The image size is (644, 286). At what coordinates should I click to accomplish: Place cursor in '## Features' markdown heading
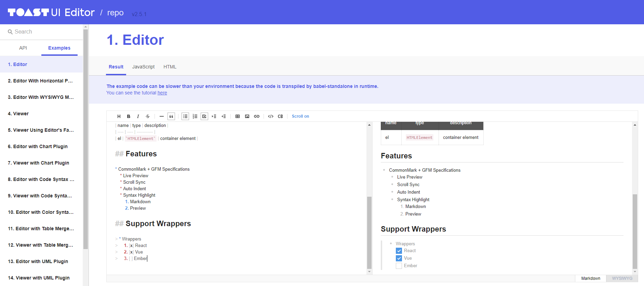click(x=136, y=154)
